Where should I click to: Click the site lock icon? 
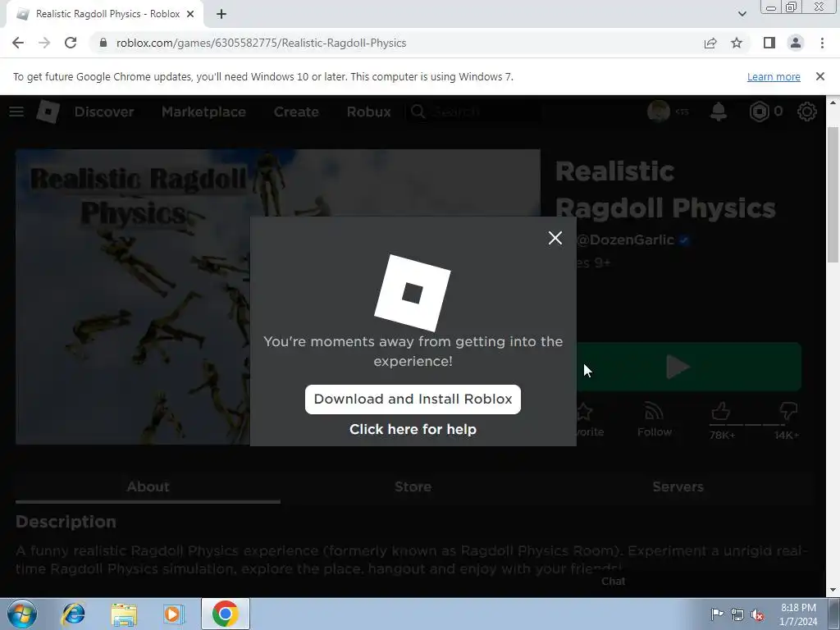click(x=103, y=43)
